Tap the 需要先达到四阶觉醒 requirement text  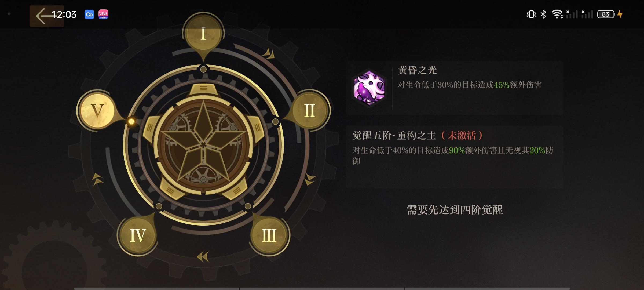[x=455, y=210]
